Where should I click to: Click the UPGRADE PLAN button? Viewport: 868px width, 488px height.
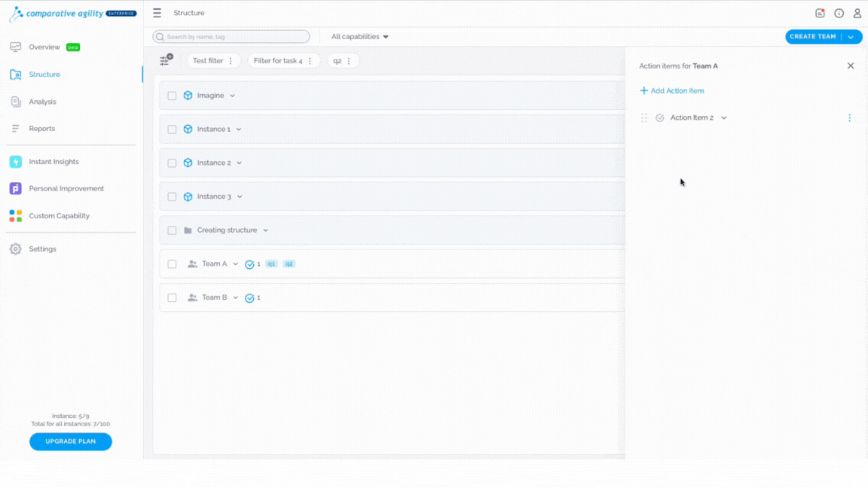(71, 441)
